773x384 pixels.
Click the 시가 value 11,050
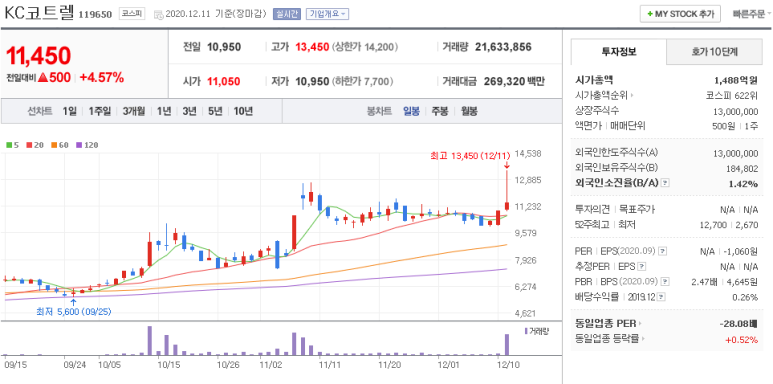click(x=223, y=81)
